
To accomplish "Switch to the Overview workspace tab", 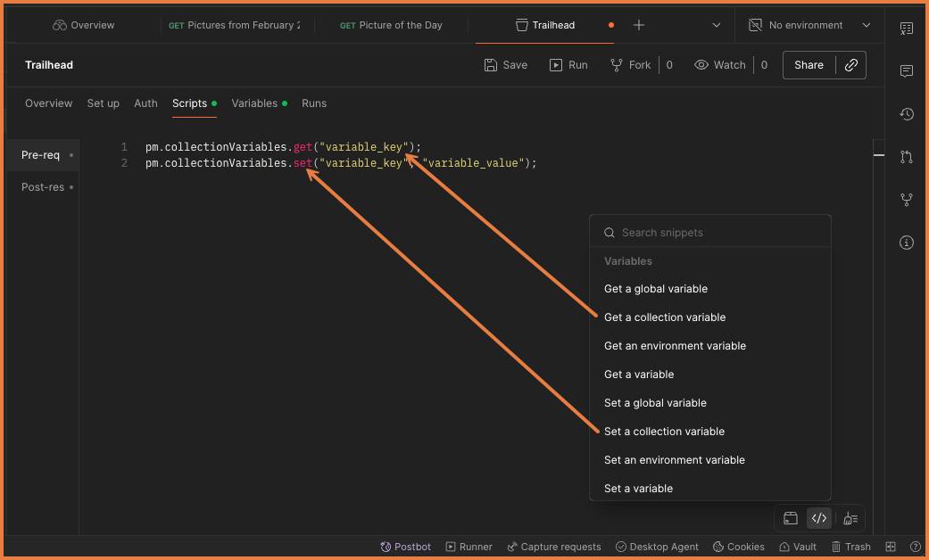I will [x=84, y=25].
